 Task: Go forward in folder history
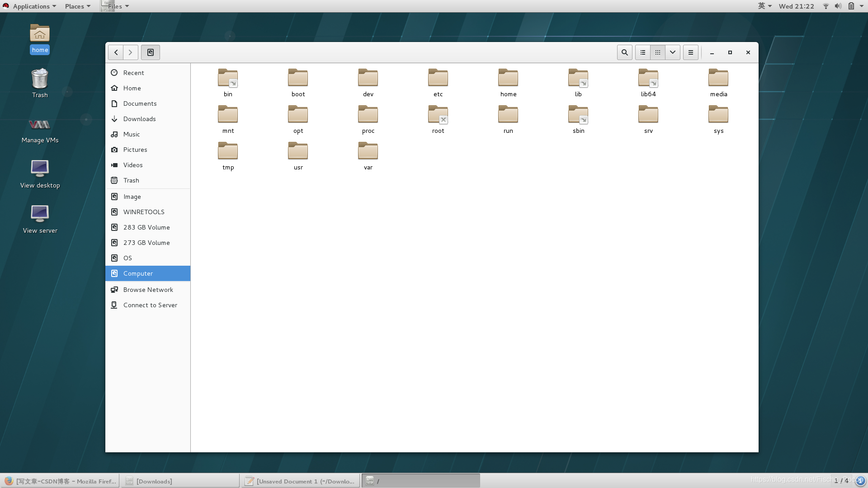pyautogui.click(x=131, y=52)
